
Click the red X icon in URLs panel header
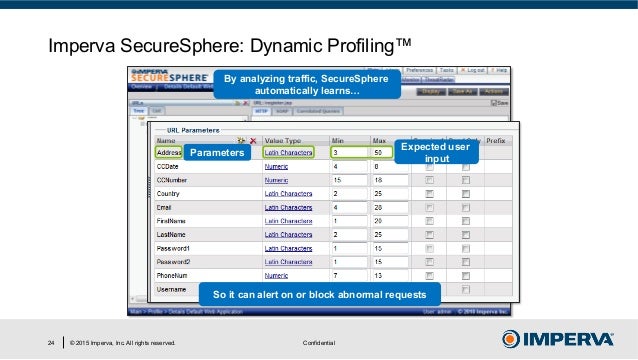pos(245,103)
